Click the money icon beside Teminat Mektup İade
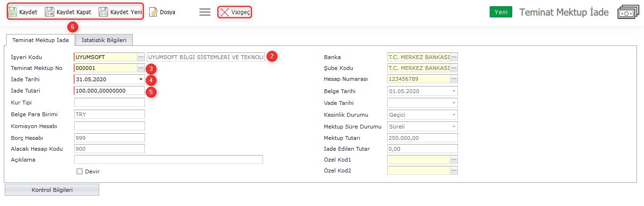Screen dimensions: 644x206 (627, 13)
